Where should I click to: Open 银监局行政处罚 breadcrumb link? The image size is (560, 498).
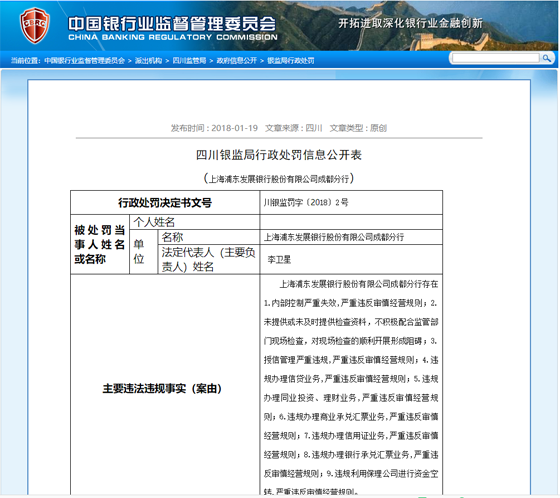click(291, 61)
